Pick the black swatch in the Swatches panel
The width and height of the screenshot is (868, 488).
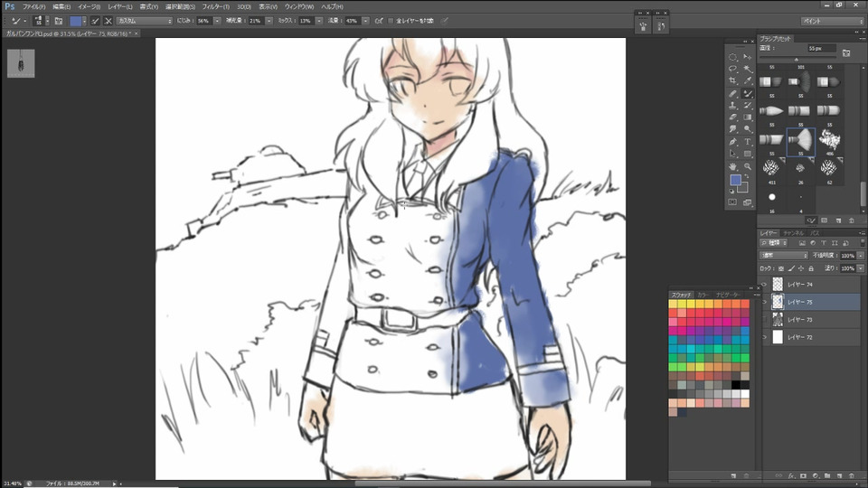736,385
